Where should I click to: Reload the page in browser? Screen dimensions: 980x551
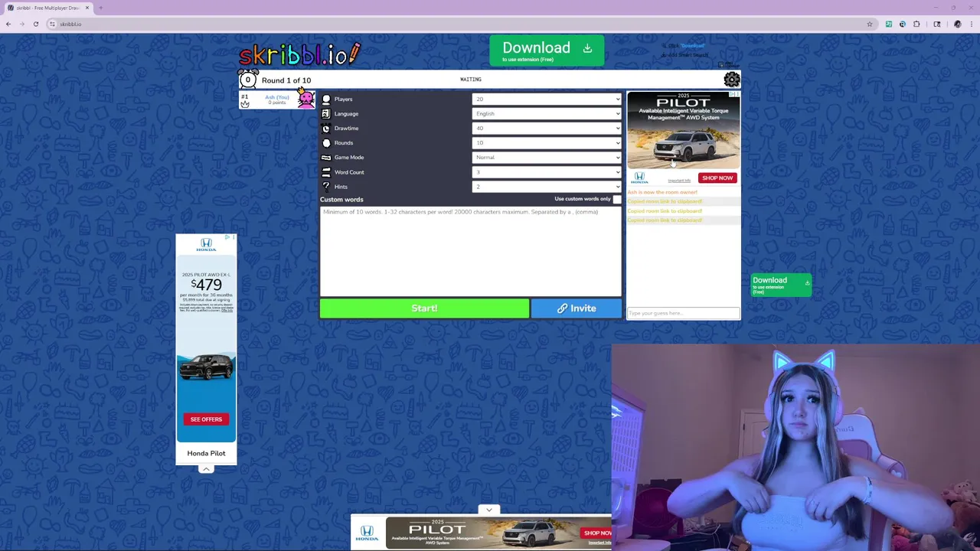click(36, 24)
